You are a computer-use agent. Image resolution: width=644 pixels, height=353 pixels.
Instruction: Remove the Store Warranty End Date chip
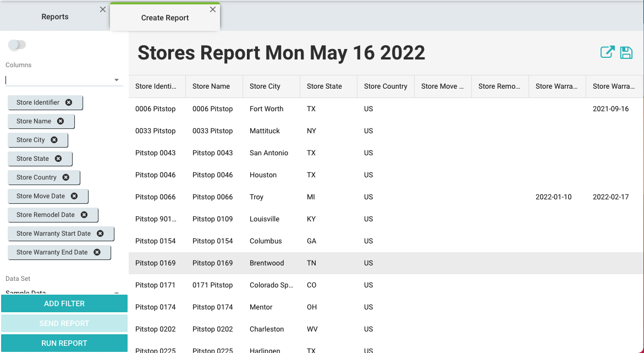point(97,252)
